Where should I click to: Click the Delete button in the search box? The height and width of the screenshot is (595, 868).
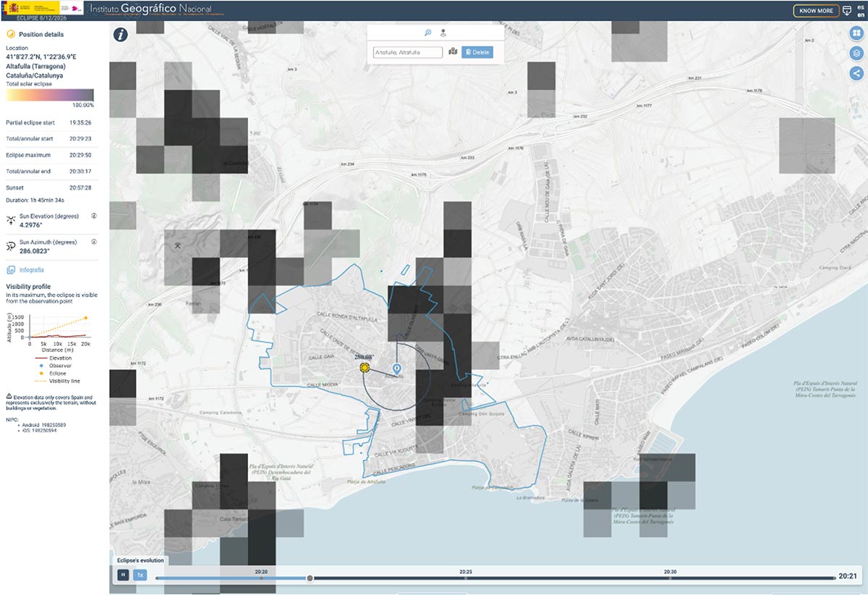point(477,52)
